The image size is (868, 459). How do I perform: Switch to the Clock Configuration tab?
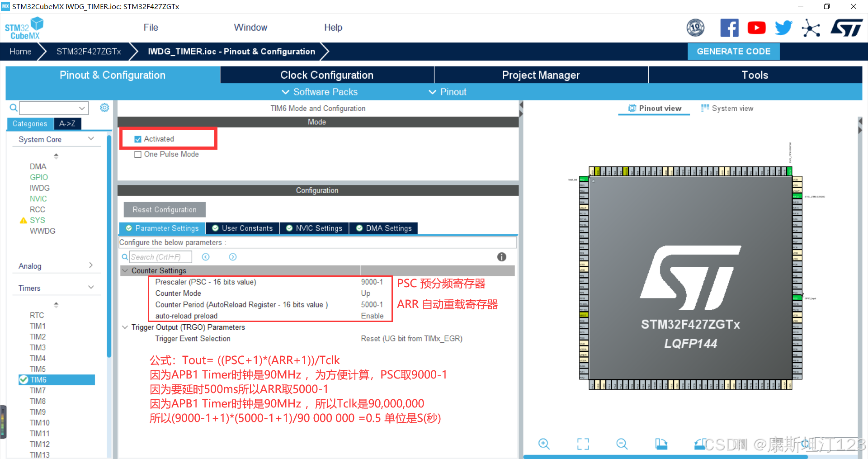coord(326,75)
